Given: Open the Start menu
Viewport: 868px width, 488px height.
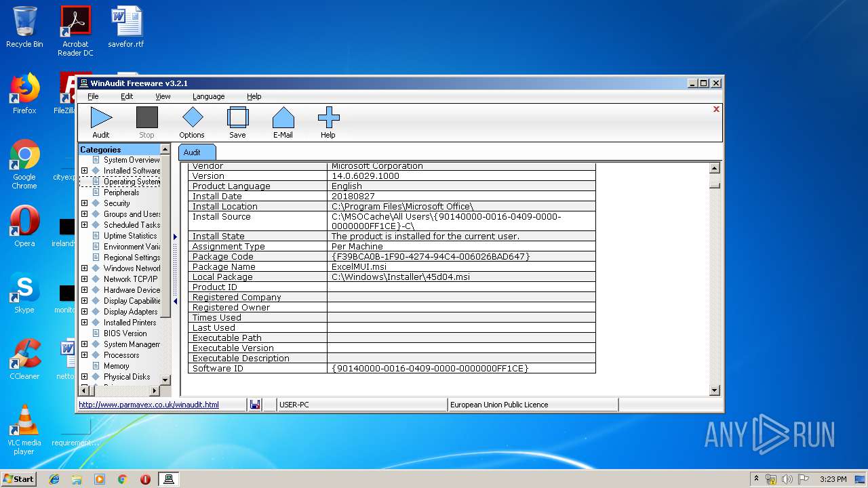Looking at the screenshot, I should pos(19,479).
